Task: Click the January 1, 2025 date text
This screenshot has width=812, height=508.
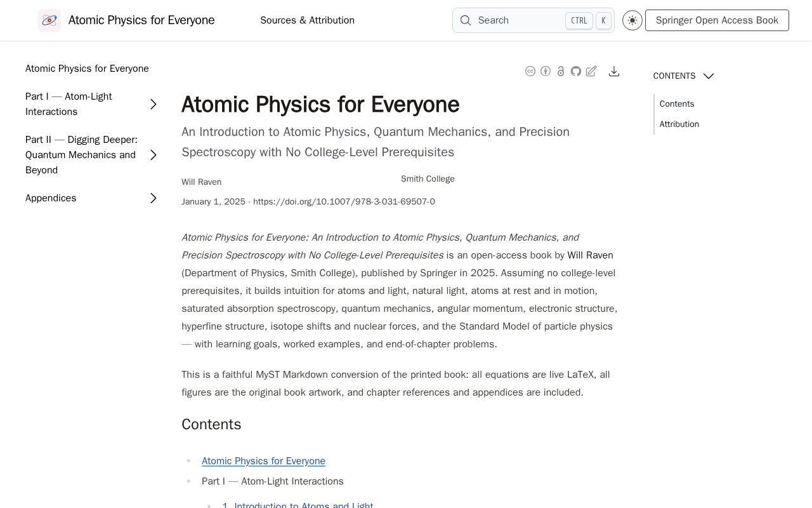Action: (x=213, y=202)
